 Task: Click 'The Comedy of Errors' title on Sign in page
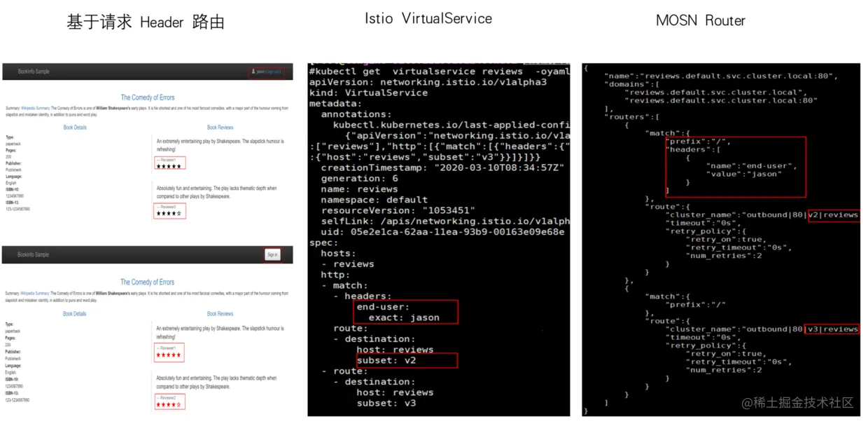coord(148,282)
